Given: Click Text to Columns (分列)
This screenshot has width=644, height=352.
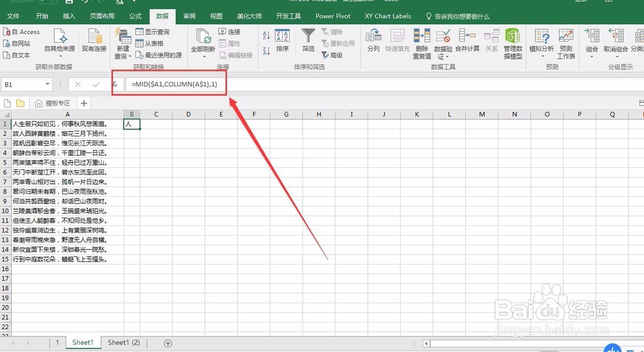Looking at the screenshot, I should click(374, 40).
